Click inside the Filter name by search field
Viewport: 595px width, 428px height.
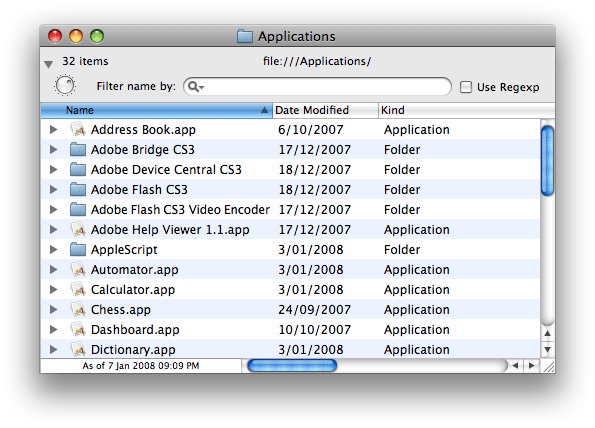click(x=317, y=87)
